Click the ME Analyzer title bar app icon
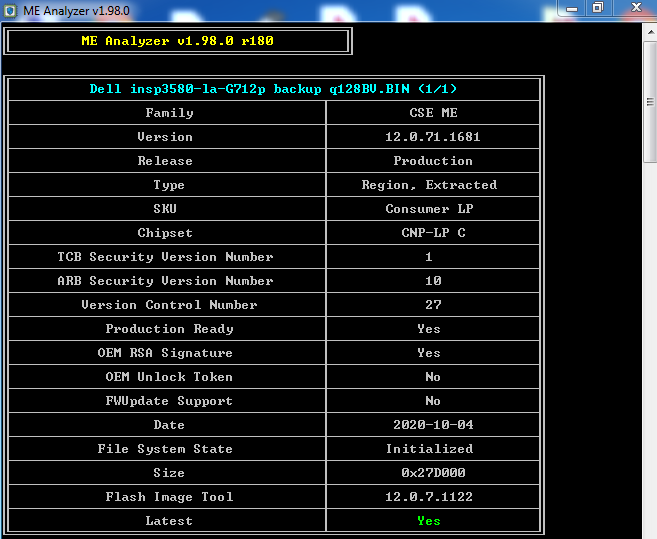The width and height of the screenshot is (657, 539). (10, 11)
